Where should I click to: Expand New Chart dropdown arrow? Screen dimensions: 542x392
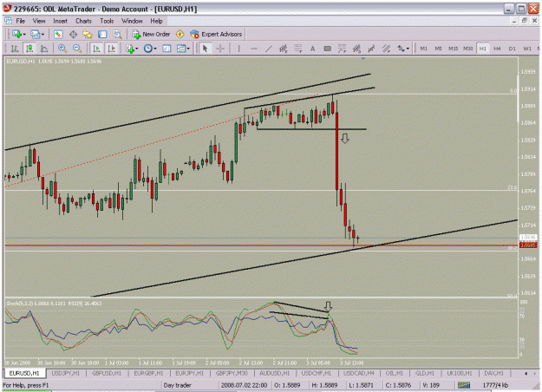[24, 34]
